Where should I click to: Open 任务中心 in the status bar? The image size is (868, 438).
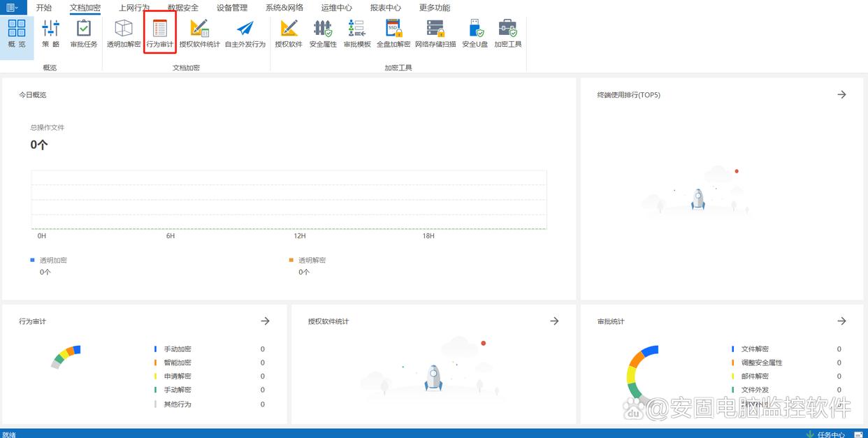point(830,434)
